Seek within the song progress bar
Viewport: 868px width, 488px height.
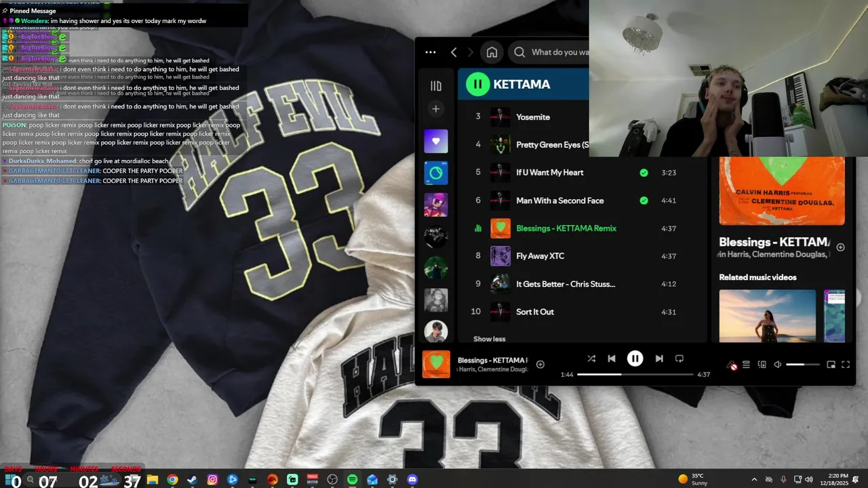coord(635,374)
